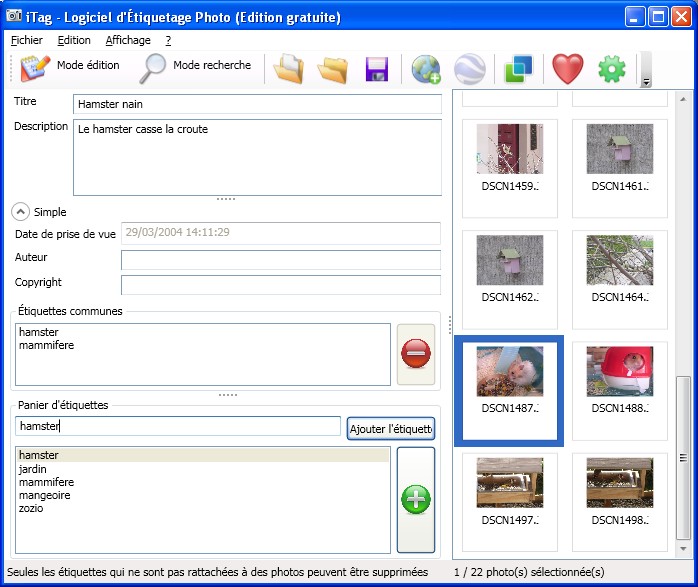Screen dimensions: 698x587
Task: Click the Date de prise de vue field
Action: coord(281,233)
